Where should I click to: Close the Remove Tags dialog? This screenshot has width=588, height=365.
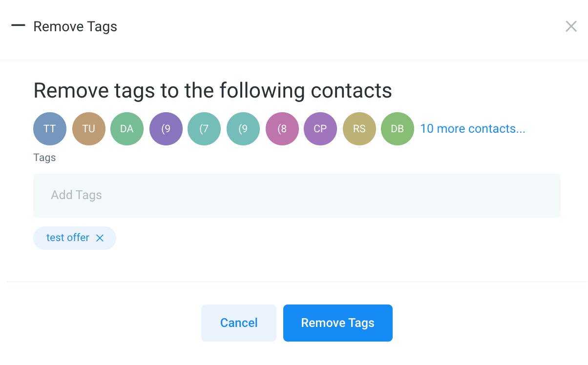(571, 26)
